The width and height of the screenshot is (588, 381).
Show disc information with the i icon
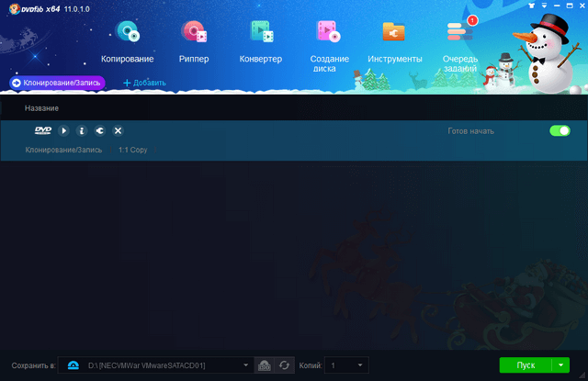pos(82,130)
